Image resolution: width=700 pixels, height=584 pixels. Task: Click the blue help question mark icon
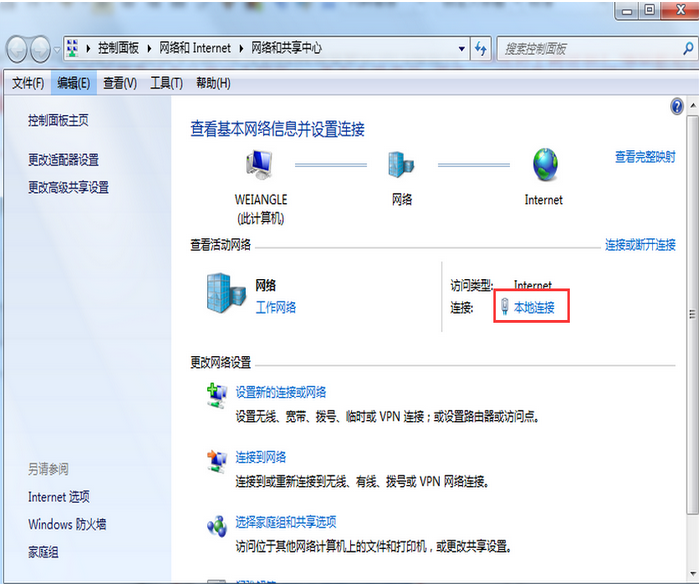click(x=677, y=106)
